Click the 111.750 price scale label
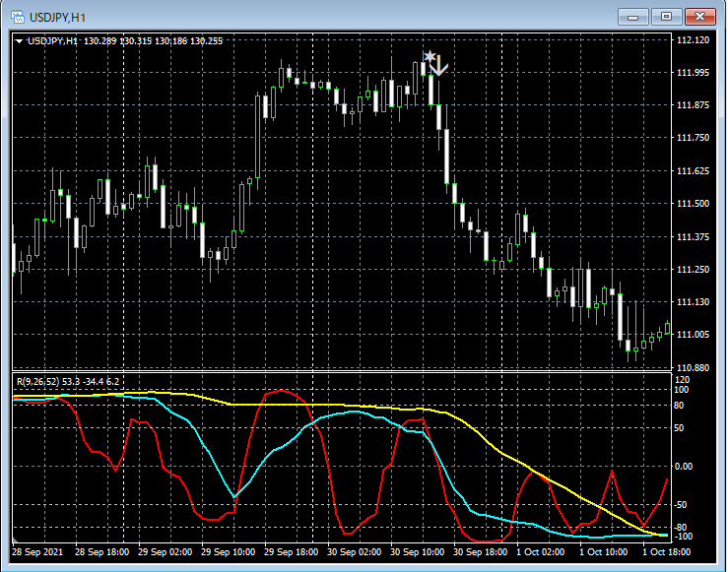 pos(694,138)
